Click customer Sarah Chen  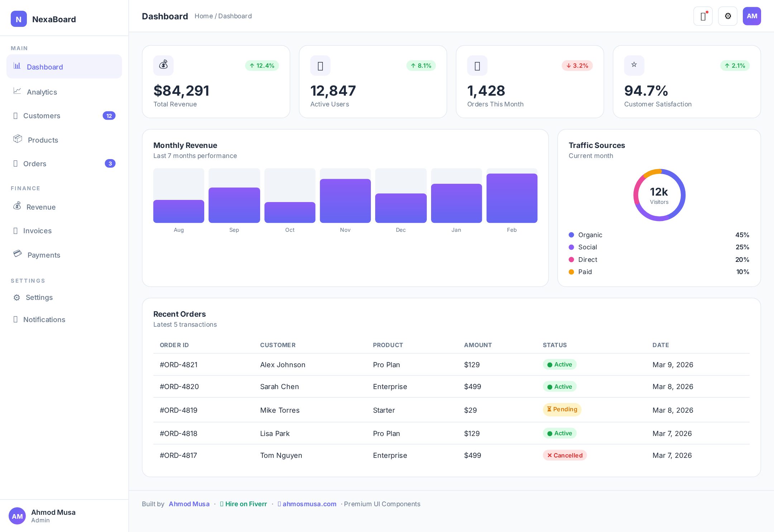279,387
